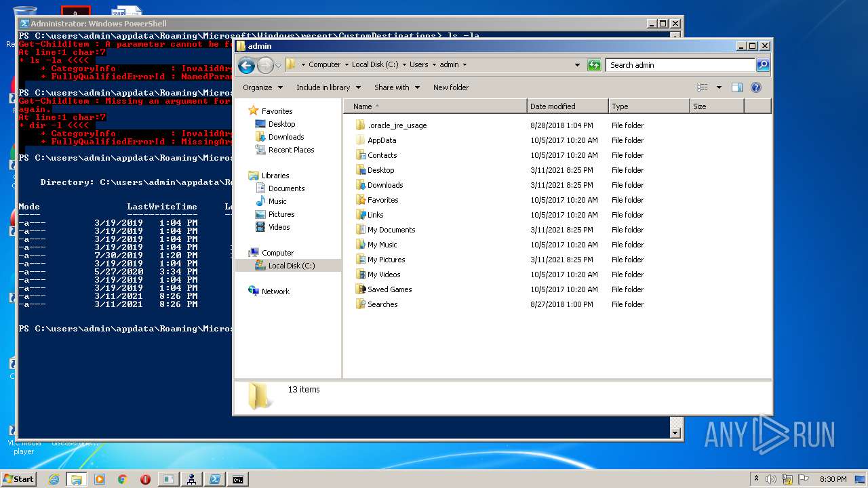The width and height of the screenshot is (868, 488).
Task: Click the Change your view icon
Action: (703, 87)
